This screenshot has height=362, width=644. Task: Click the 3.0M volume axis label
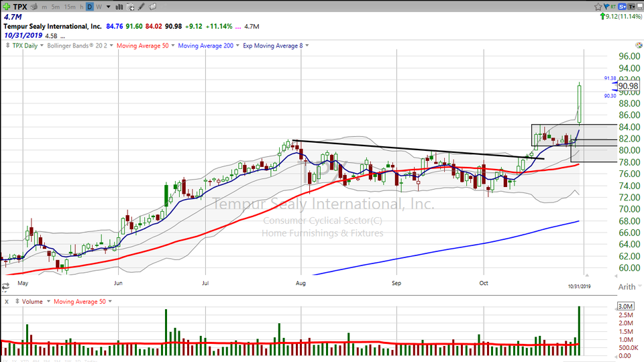pos(625,306)
